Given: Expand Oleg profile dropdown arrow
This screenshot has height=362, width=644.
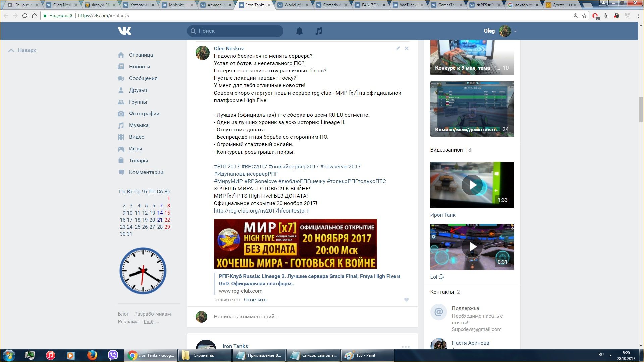Looking at the screenshot, I should (515, 31).
